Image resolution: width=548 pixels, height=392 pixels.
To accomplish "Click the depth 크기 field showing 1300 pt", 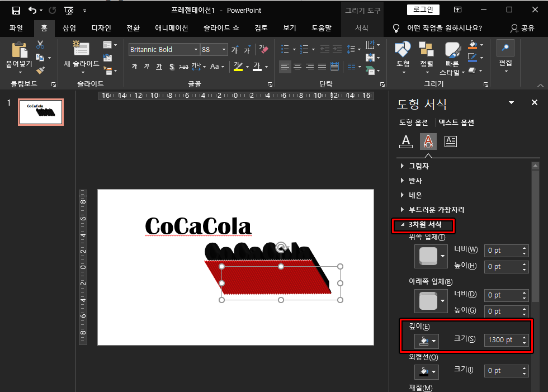I will (503, 340).
